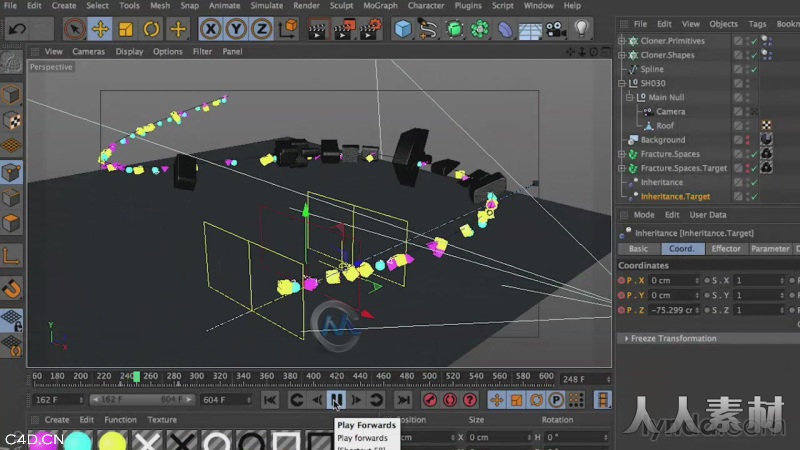Viewport: 800px width, 450px height.
Task: Click timeline playhead frame marker
Action: [x=136, y=377]
